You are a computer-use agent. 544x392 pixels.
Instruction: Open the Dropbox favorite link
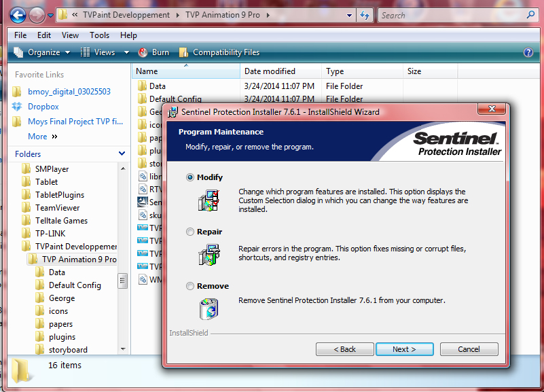click(43, 107)
